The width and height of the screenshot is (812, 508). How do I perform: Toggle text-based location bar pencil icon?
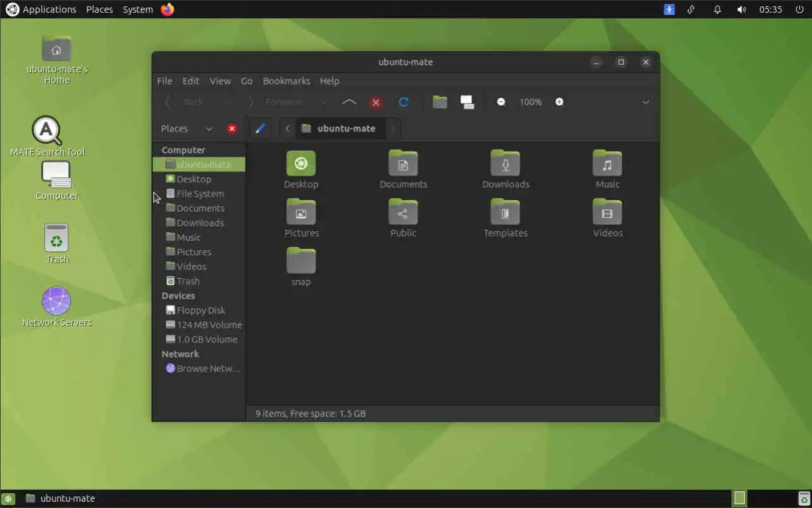point(260,128)
